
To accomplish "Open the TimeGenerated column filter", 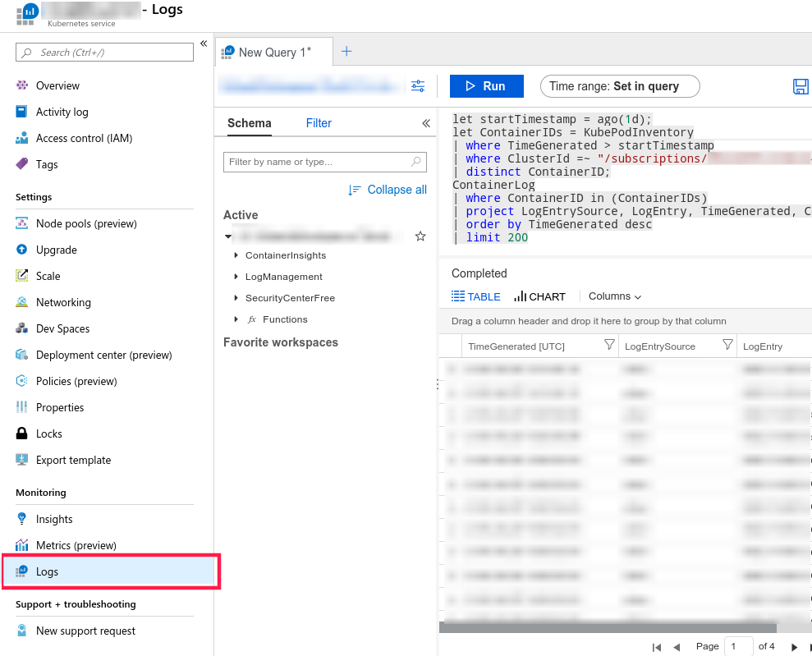I will pyautogui.click(x=608, y=346).
